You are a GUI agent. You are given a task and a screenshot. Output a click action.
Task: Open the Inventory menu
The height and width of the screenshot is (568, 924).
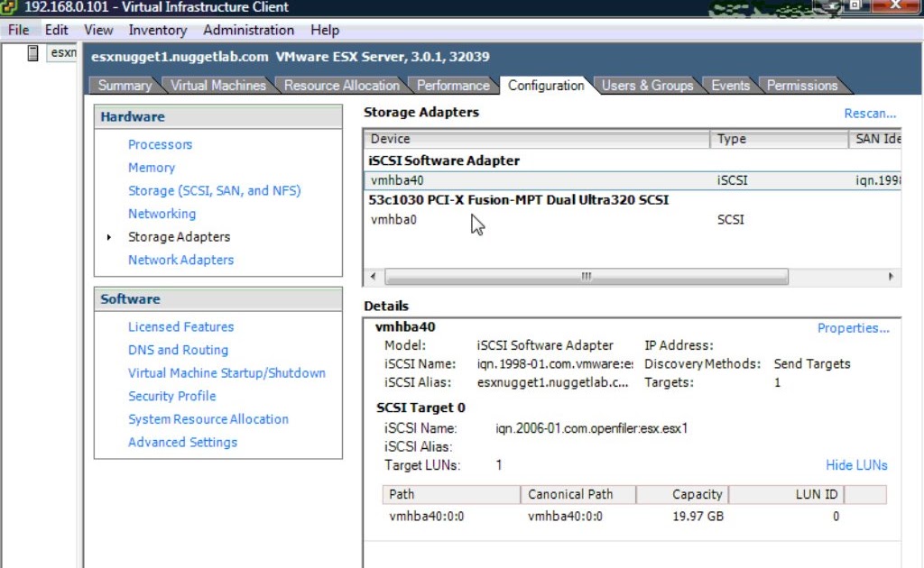[x=157, y=30]
